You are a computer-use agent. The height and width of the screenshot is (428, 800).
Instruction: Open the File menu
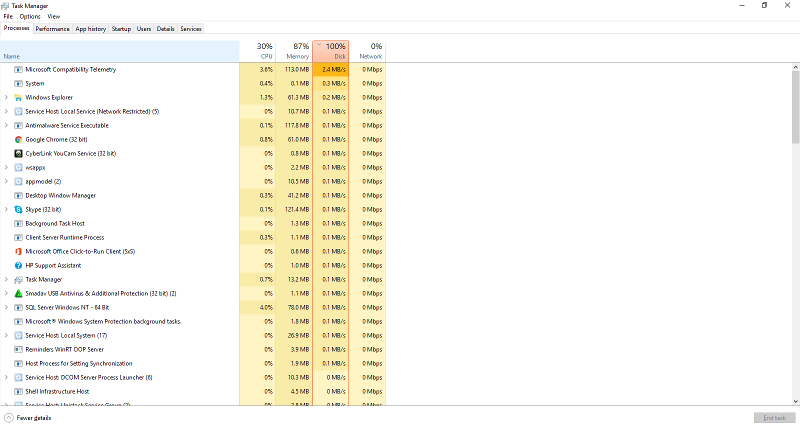[x=8, y=16]
